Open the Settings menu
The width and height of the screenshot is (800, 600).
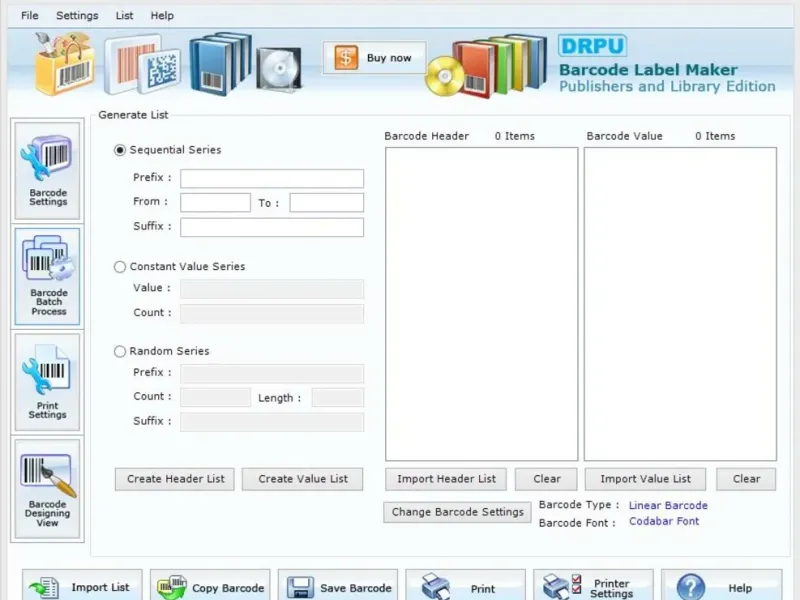pyautogui.click(x=77, y=16)
